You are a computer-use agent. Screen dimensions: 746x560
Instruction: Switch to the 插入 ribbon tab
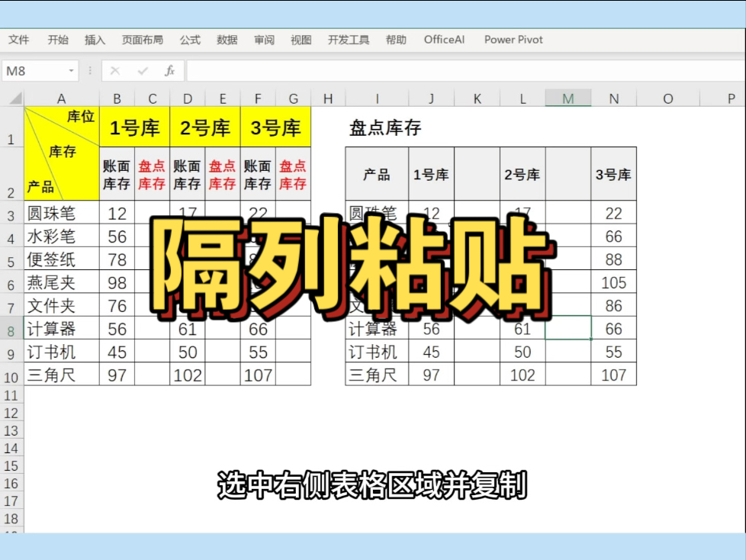(x=94, y=40)
